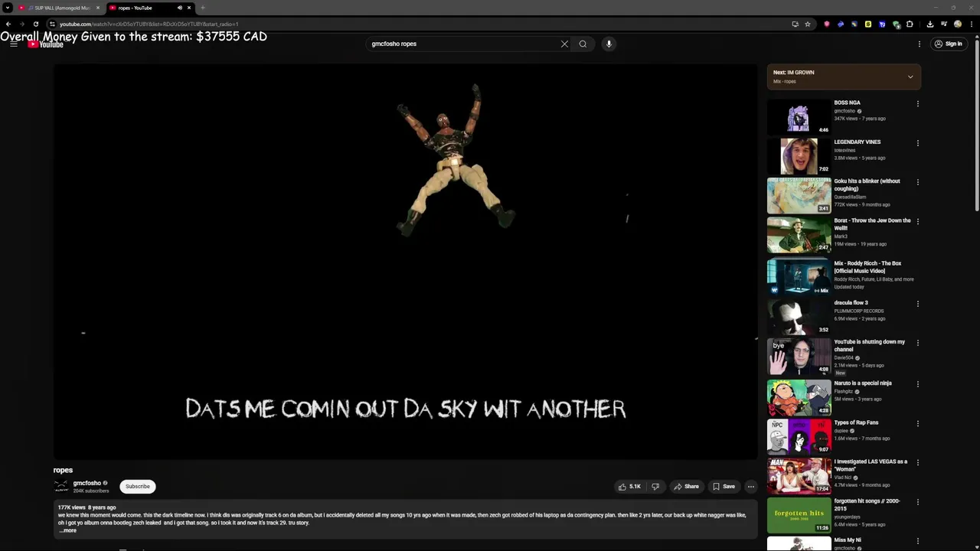Click browser forward arrow
Viewport: 980px width, 551px height.
pos(22,24)
